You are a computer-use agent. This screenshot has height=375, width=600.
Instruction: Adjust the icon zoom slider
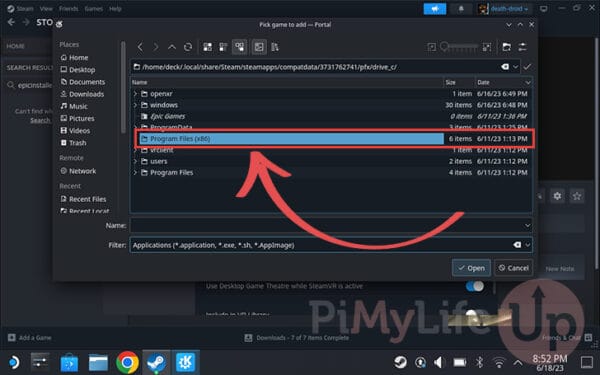point(460,47)
